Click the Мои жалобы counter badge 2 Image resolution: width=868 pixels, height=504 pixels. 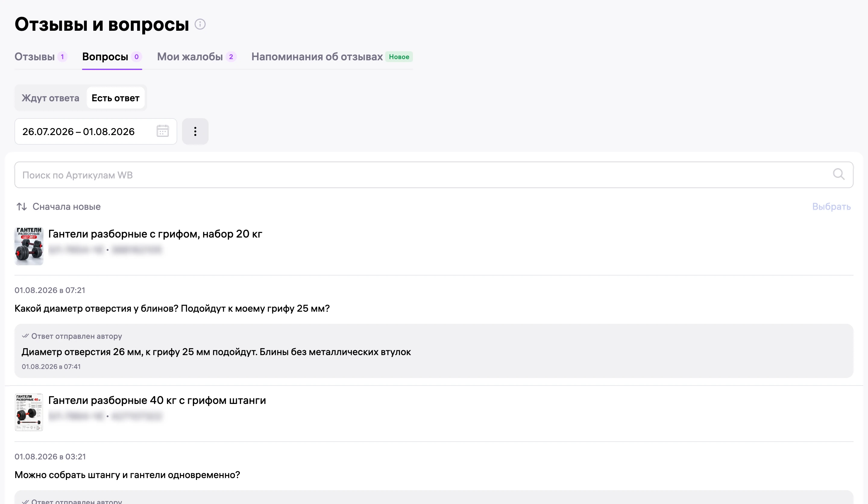pyautogui.click(x=231, y=56)
